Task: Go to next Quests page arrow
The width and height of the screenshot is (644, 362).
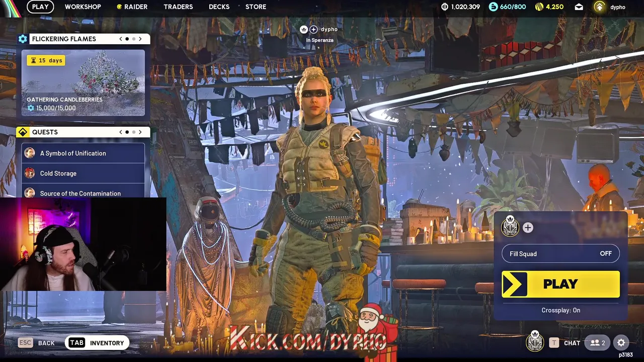Action: 140,132
